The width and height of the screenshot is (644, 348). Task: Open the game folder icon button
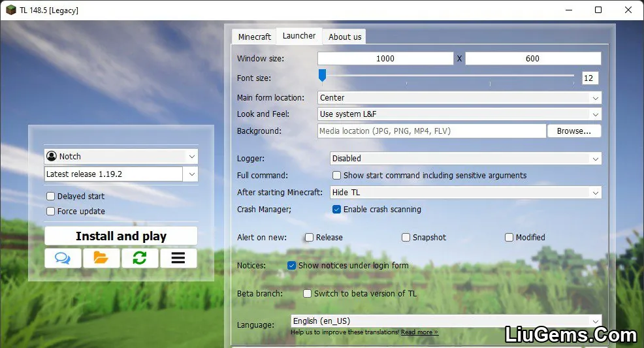pyautogui.click(x=101, y=258)
